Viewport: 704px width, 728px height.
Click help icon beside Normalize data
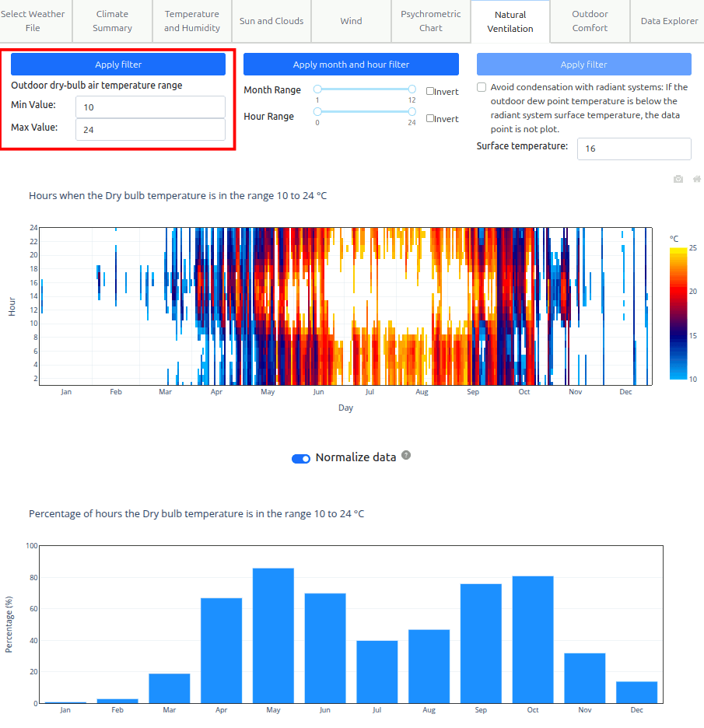tap(406, 456)
